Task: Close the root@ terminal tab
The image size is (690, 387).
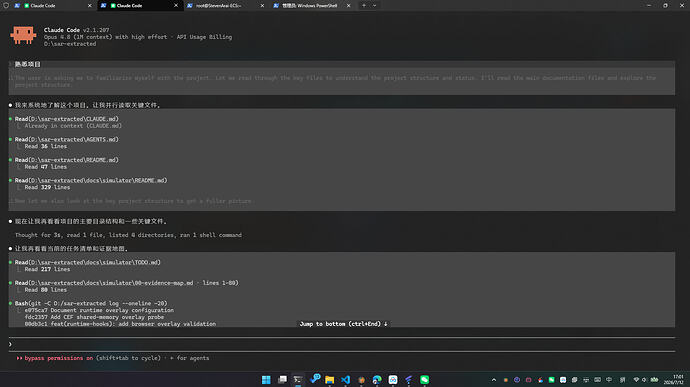Action: [x=262, y=6]
